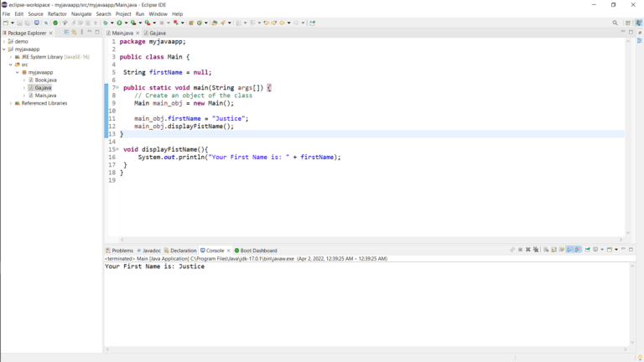644x362 pixels.
Task: Toggle Link with Editor in Package Explorer
Action: [74, 33]
